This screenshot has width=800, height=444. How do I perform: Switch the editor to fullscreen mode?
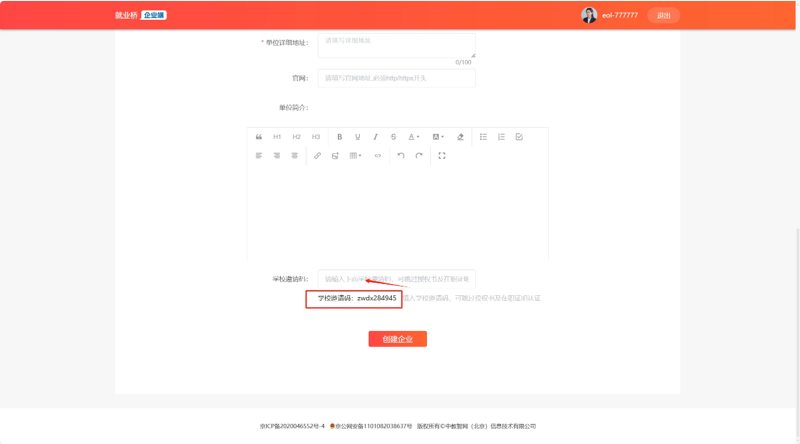(442, 156)
